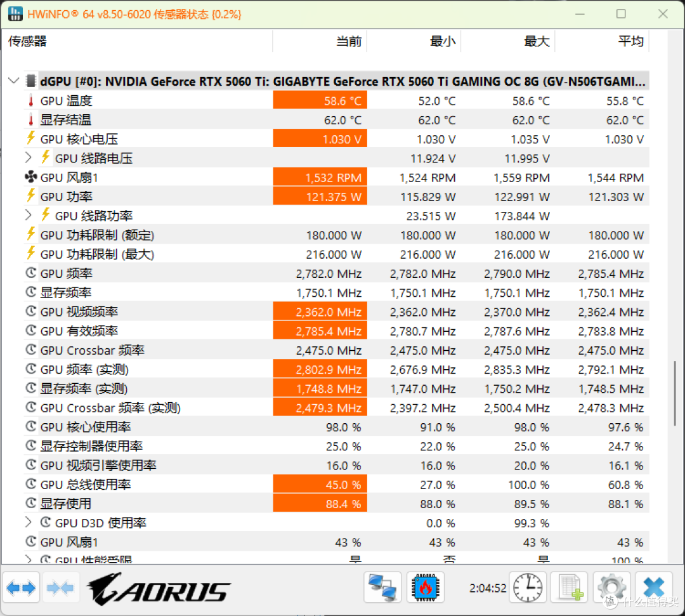
Task: Click the log file with plus icon
Action: point(570,587)
